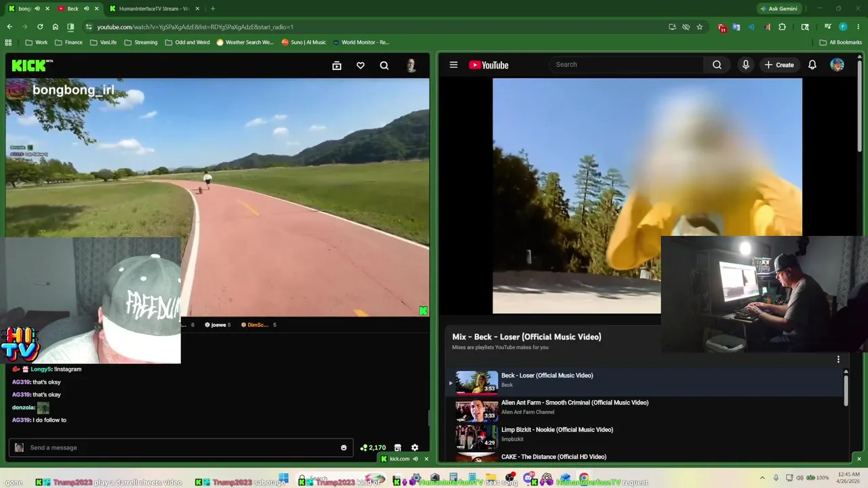Screen dimensions: 868x488
Task: Click the crossed-eye tracking icon in address bar
Action: click(x=686, y=27)
